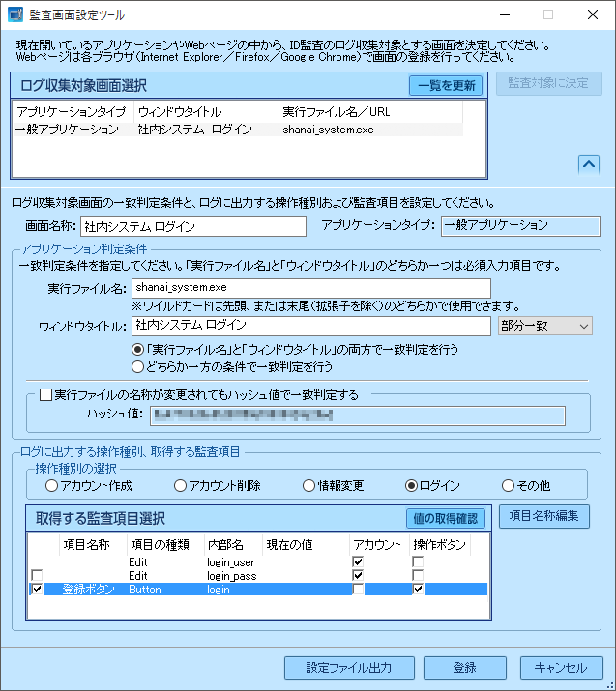Click the キャンセル button

561,668
